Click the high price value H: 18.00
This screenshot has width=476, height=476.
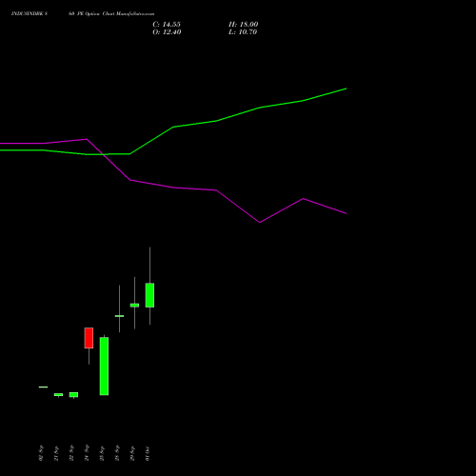pos(244,25)
